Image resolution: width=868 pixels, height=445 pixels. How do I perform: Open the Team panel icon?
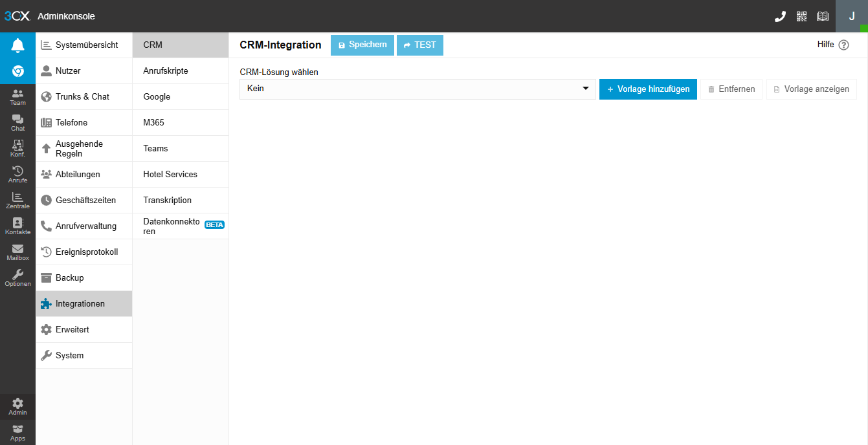click(17, 97)
